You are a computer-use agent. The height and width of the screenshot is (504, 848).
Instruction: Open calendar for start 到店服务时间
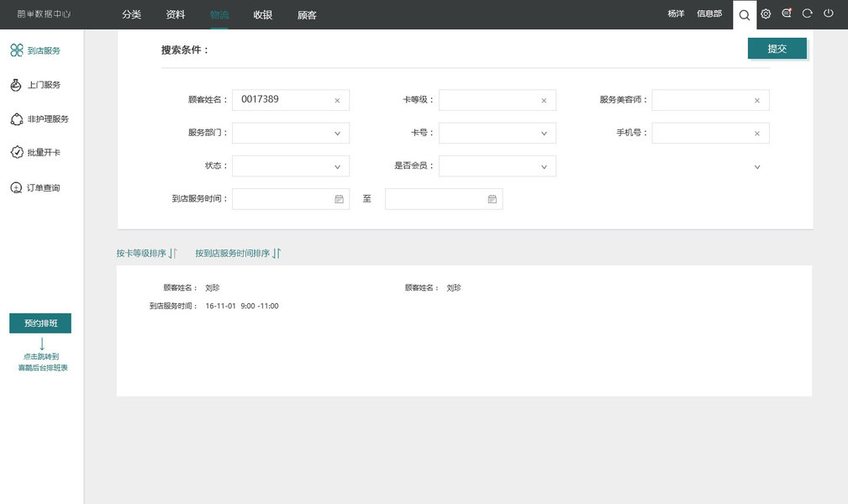pos(339,200)
